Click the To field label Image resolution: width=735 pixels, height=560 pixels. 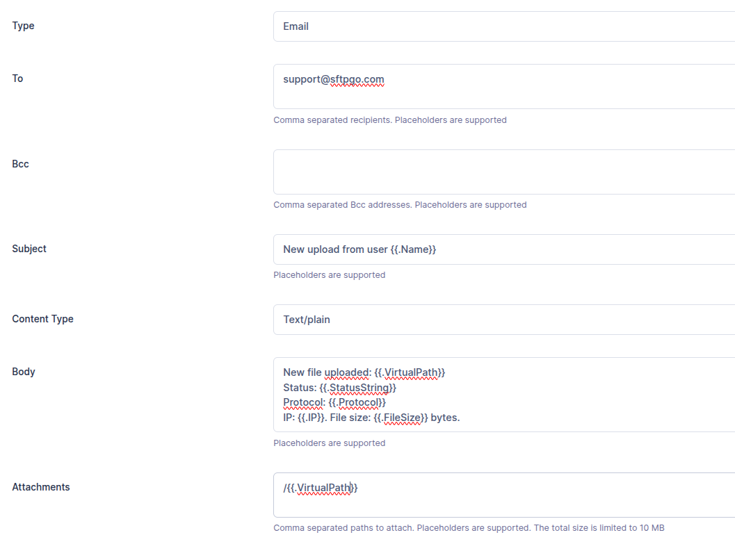[x=17, y=79]
